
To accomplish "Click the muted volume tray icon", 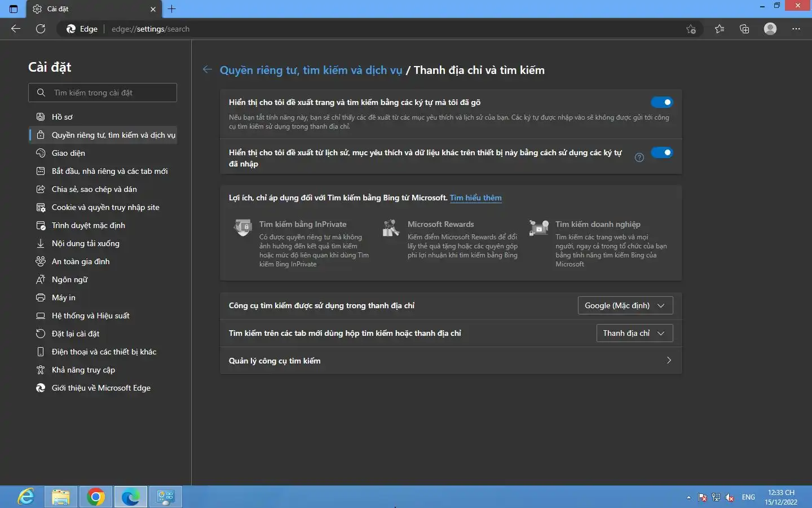I will click(730, 497).
